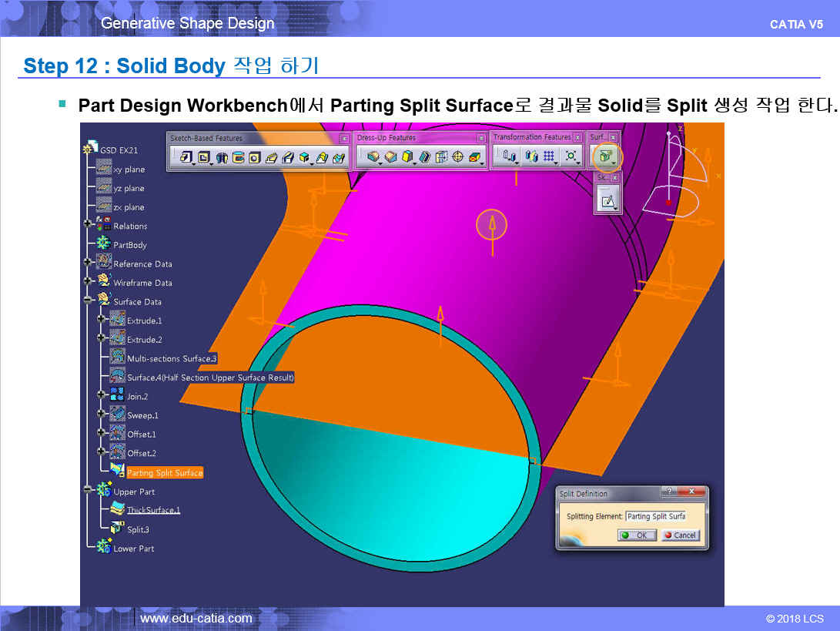Click the Shaft tool icon
Viewport: 840px width, 631px height.
point(222,158)
